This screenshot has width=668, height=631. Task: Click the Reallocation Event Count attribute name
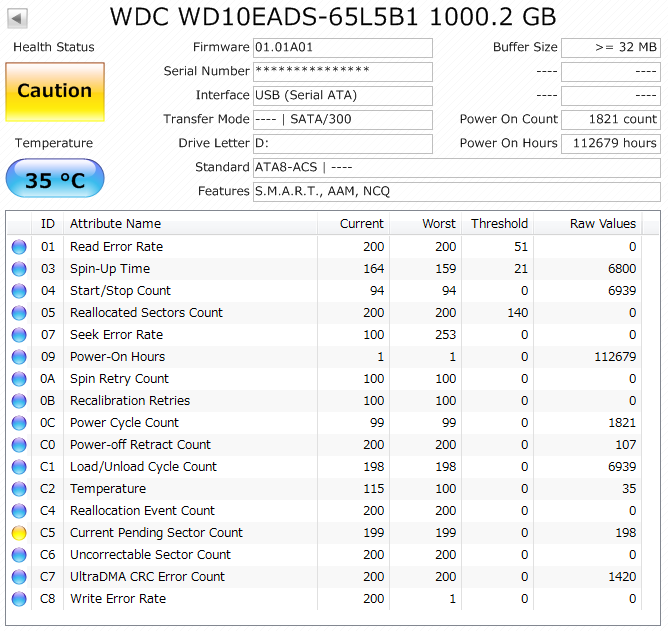142,511
